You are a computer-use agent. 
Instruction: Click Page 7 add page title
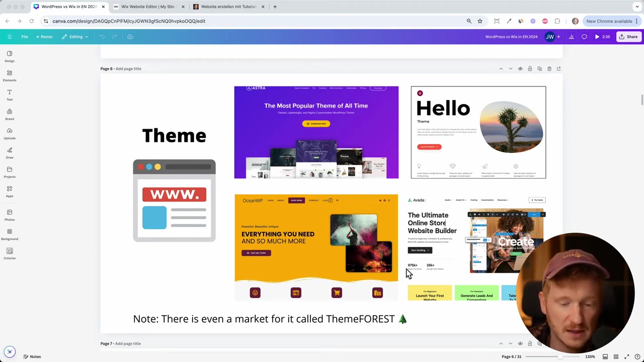[128, 343]
